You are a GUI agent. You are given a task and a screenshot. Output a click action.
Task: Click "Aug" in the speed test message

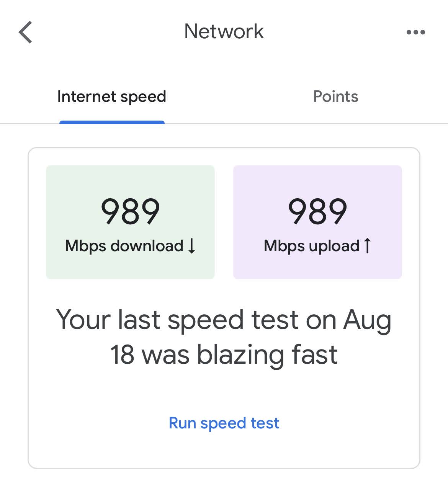tap(367, 321)
